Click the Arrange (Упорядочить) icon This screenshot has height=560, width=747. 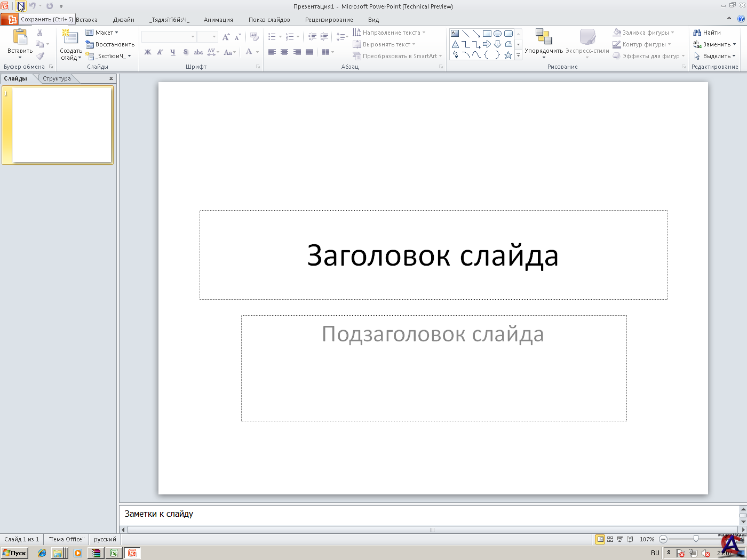[x=543, y=37]
